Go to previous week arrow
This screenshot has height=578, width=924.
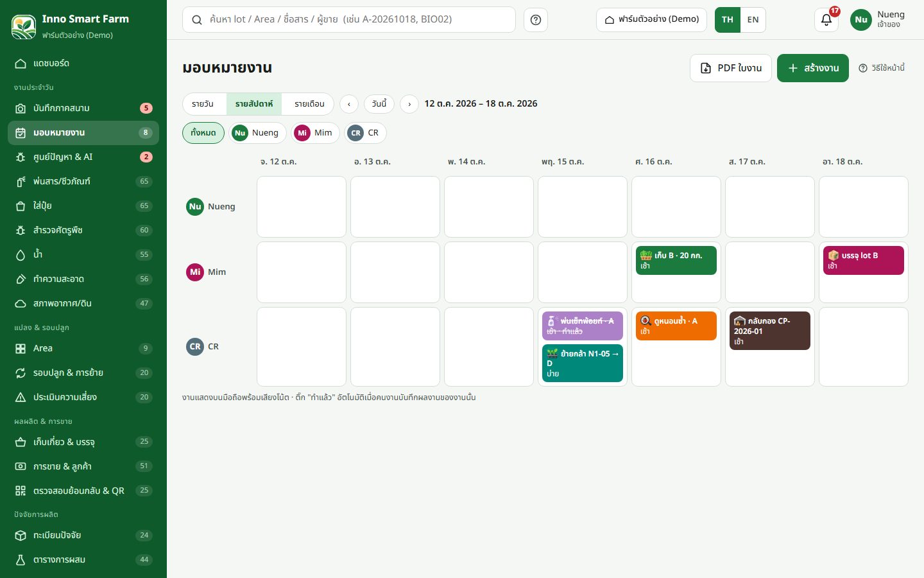coord(349,104)
